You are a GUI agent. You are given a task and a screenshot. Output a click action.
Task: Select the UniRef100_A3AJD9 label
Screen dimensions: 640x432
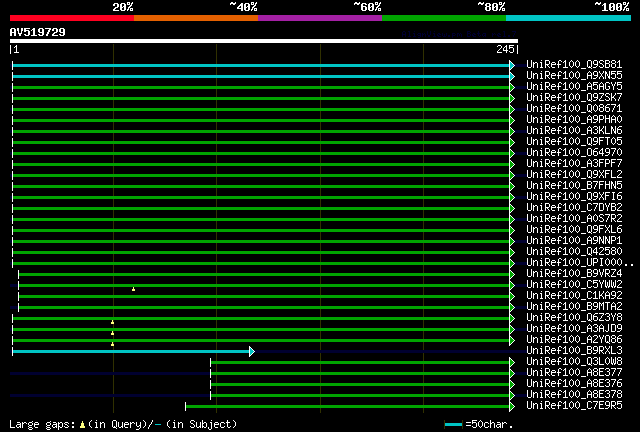click(x=574, y=329)
